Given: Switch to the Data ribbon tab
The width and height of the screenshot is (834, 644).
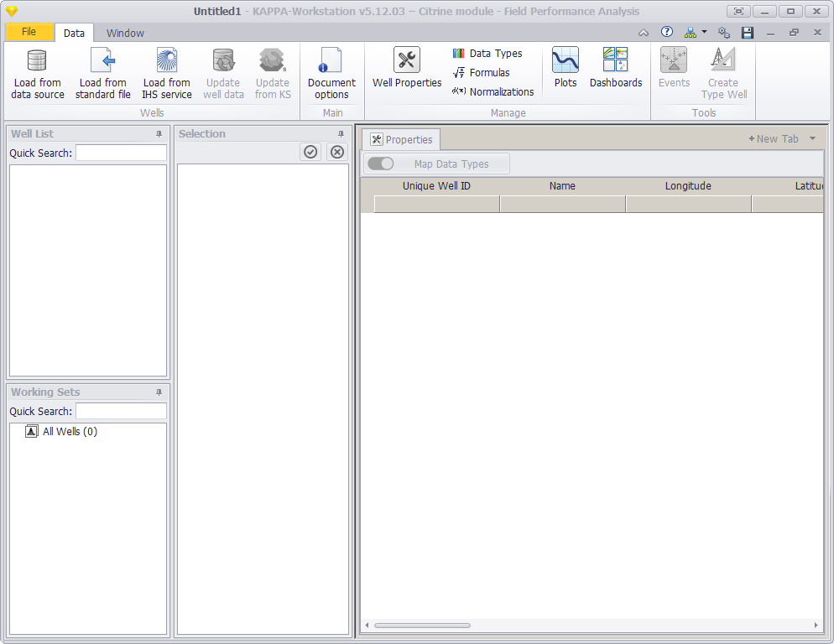Looking at the screenshot, I should coord(74,33).
